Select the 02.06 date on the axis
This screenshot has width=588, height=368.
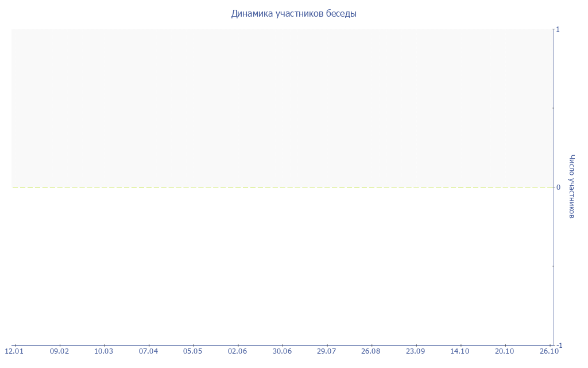pos(237,351)
